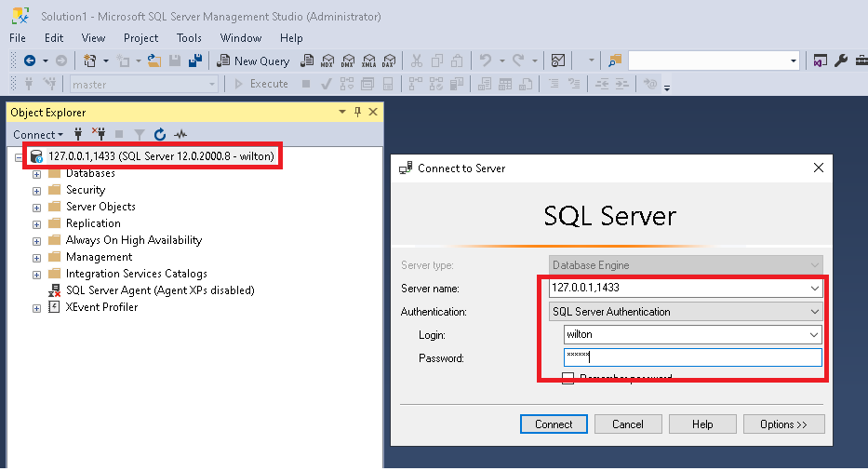The width and height of the screenshot is (868, 471).
Task: Open the Navigate Backward history dropdown arrow
Action: click(x=46, y=61)
